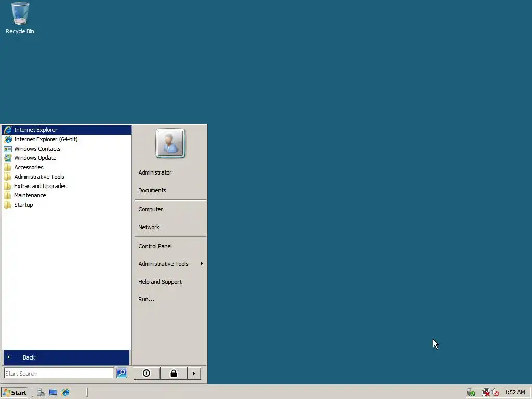Expand the Extras and Upgrades folder

coord(66,186)
